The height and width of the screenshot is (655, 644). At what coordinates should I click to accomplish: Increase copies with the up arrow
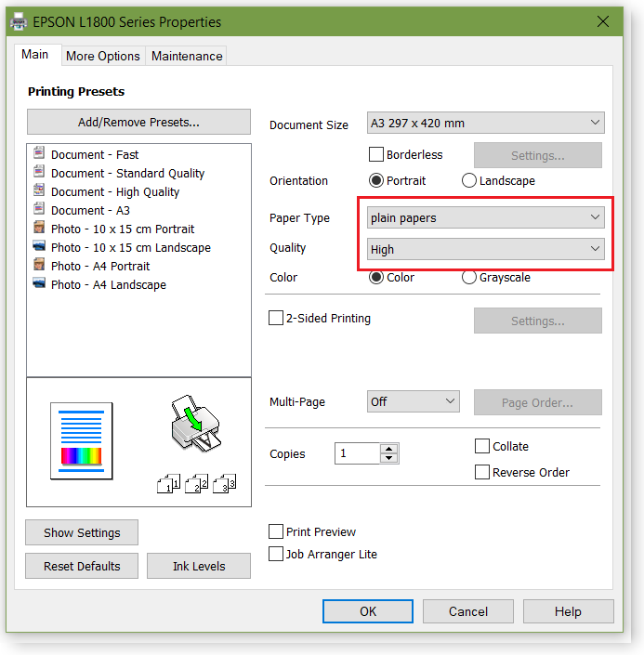point(389,449)
